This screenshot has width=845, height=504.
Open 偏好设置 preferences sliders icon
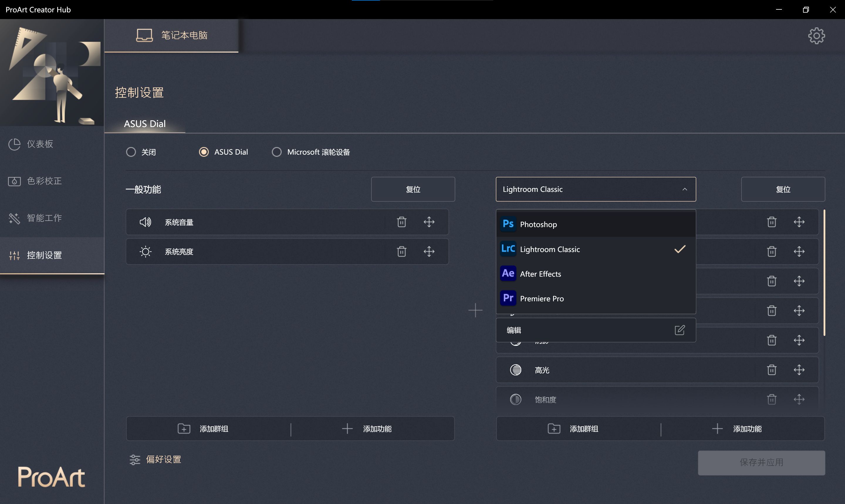click(135, 459)
